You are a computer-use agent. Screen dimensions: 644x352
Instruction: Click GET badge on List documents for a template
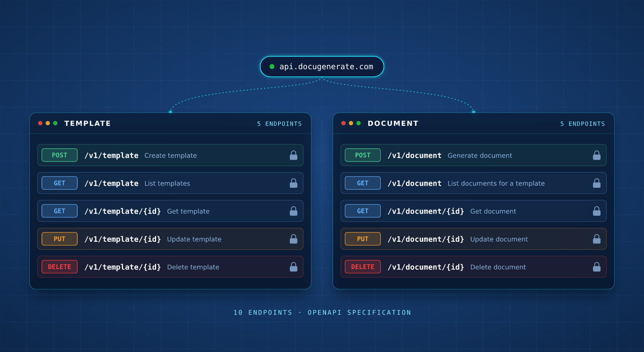tap(363, 183)
